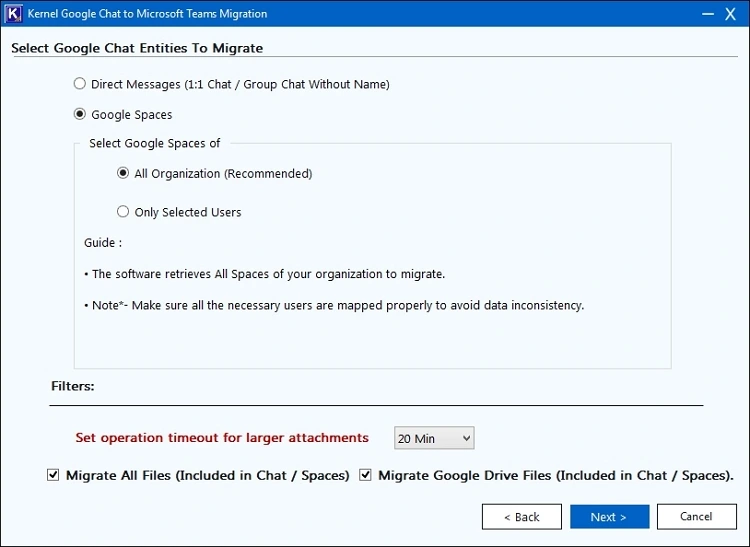Choose the Google Spaces radio button

click(x=80, y=114)
